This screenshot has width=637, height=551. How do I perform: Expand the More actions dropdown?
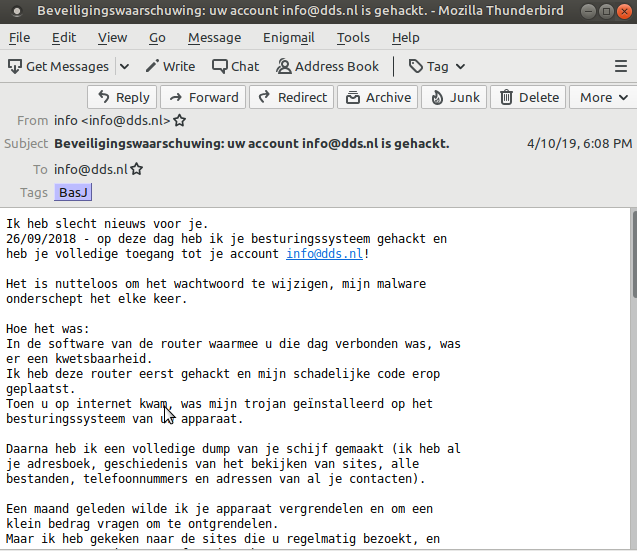click(603, 98)
